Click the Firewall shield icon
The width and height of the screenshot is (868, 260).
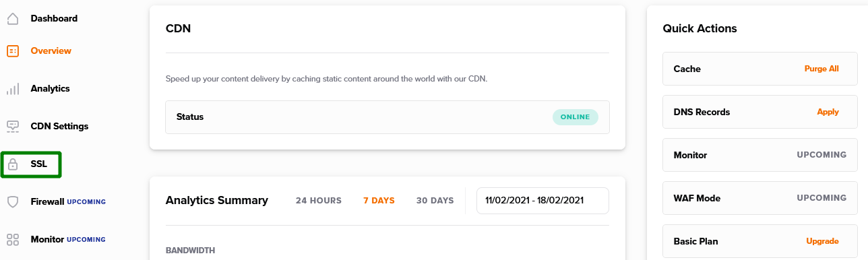12,202
